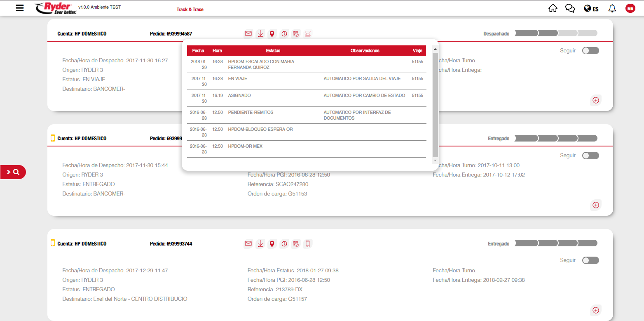Enable Seguir toggle on the first order
The image size is (644, 321).
pos(590,51)
